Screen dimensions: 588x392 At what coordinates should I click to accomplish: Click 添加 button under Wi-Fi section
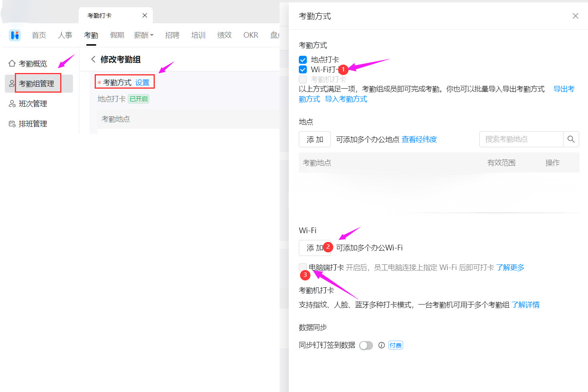314,248
